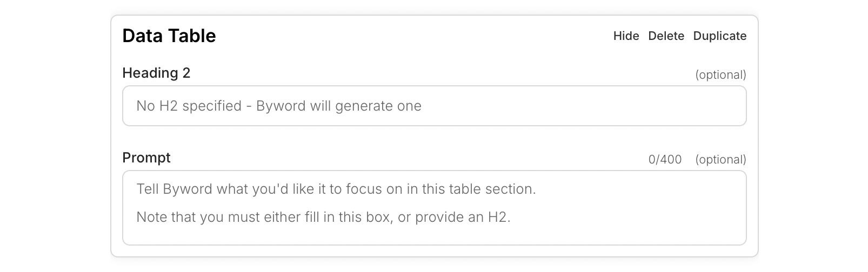Click the optional tag beside the Prompt counter

point(720,160)
